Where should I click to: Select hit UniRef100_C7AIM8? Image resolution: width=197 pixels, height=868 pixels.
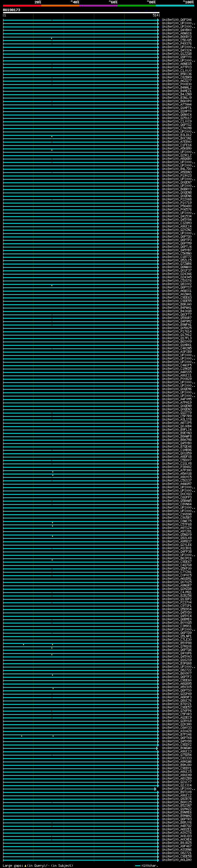click(x=177, y=128)
